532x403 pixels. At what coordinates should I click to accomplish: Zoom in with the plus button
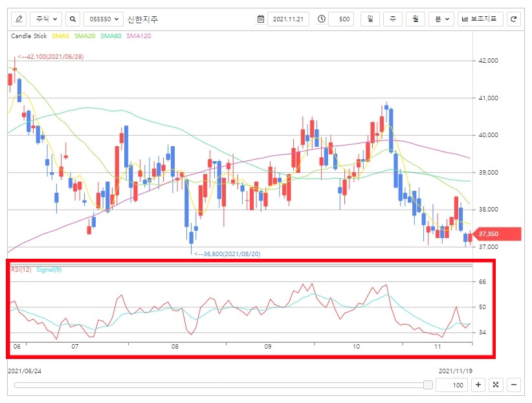[478, 385]
